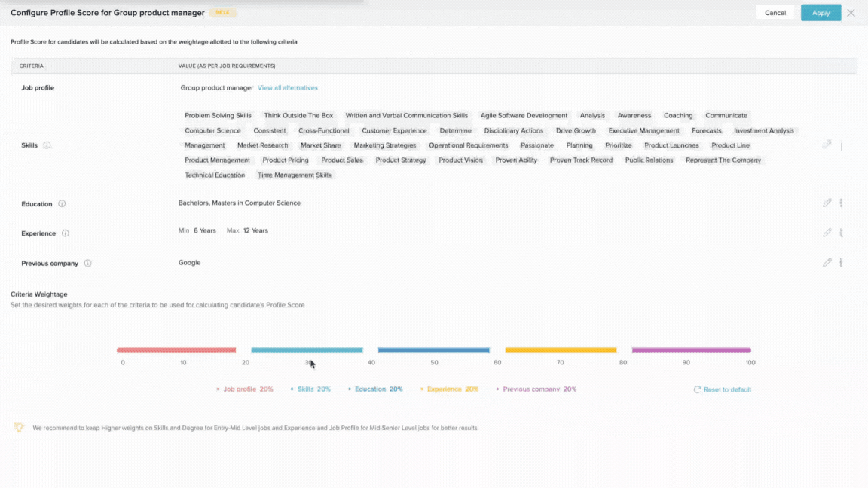Click Experience 20% legend label

(452, 389)
